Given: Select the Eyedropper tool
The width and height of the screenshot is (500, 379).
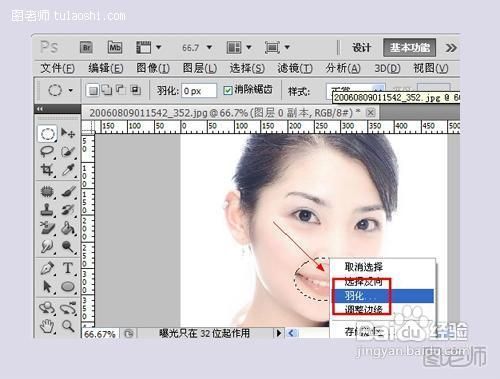Looking at the screenshot, I should pyautogui.click(x=68, y=170).
